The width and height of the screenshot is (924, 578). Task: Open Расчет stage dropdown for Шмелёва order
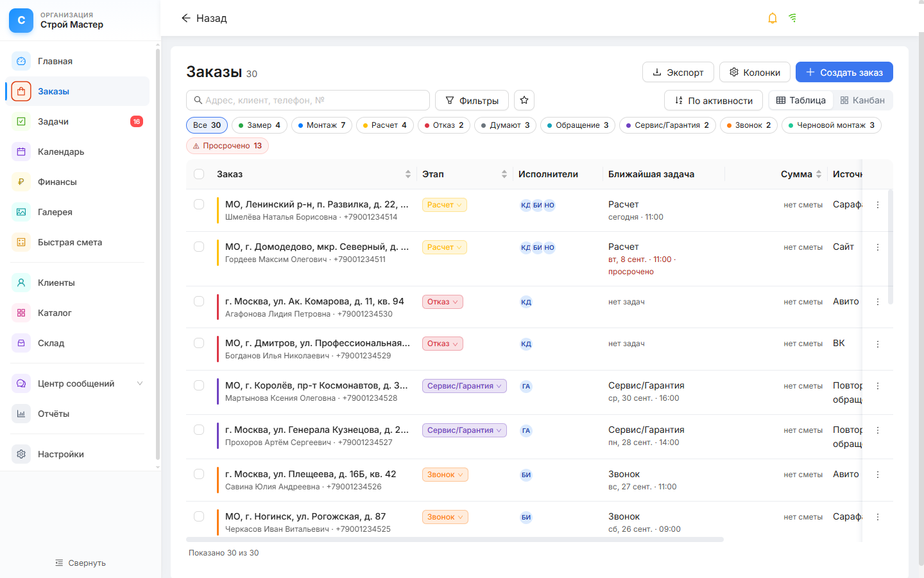point(445,205)
